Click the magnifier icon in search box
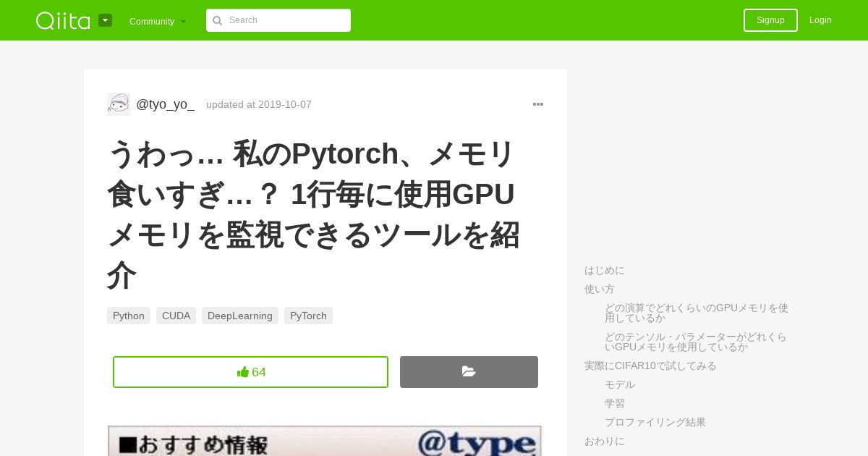This screenshot has height=456, width=868. point(217,20)
